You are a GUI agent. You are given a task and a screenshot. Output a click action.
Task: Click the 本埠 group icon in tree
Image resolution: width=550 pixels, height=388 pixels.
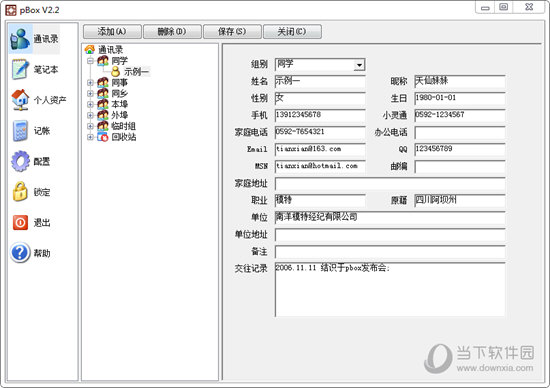click(x=102, y=104)
